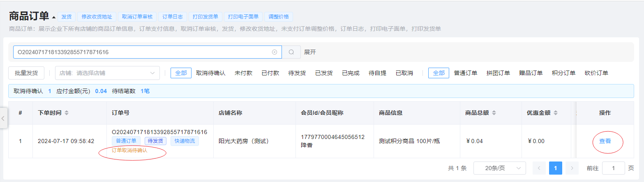Click the 批量发货 button
The height and width of the screenshot is (182, 644).
pyautogui.click(x=26, y=73)
